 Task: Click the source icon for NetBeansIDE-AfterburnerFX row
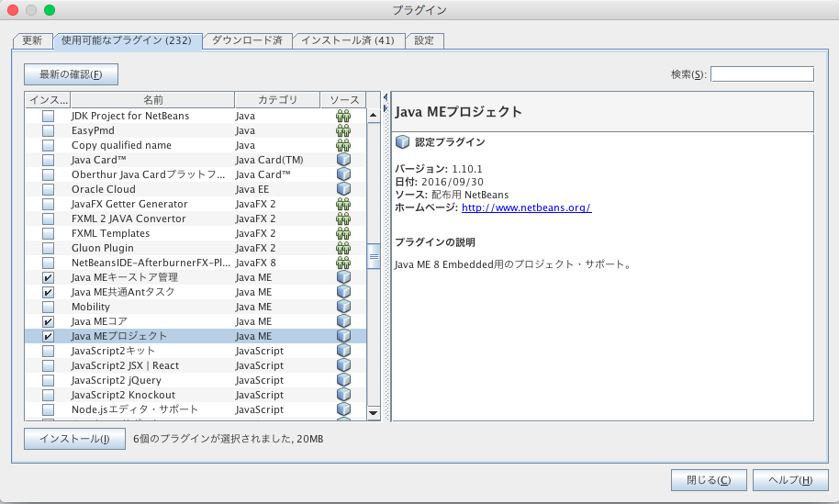pyautogui.click(x=343, y=263)
